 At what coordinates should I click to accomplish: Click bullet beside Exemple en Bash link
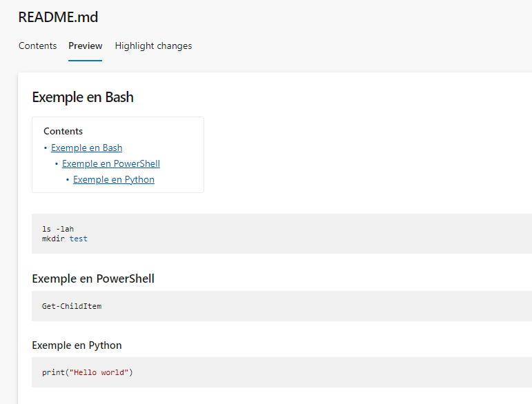pos(46,148)
